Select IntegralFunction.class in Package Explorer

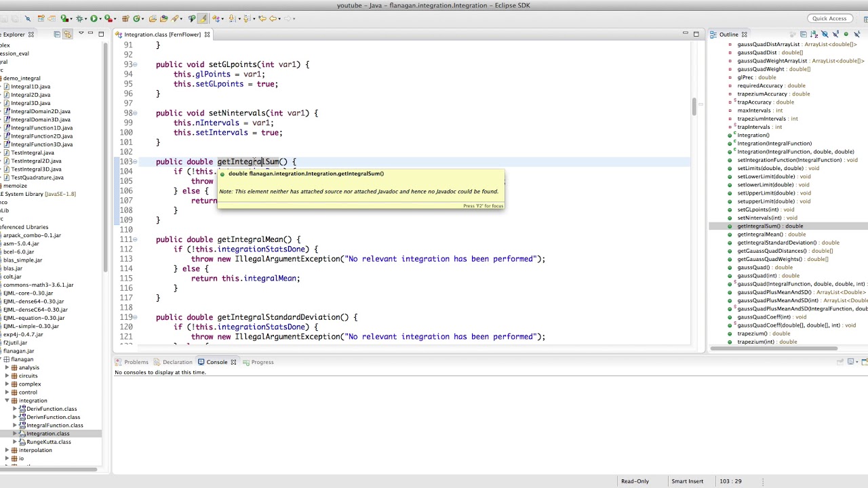click(54, 425)
